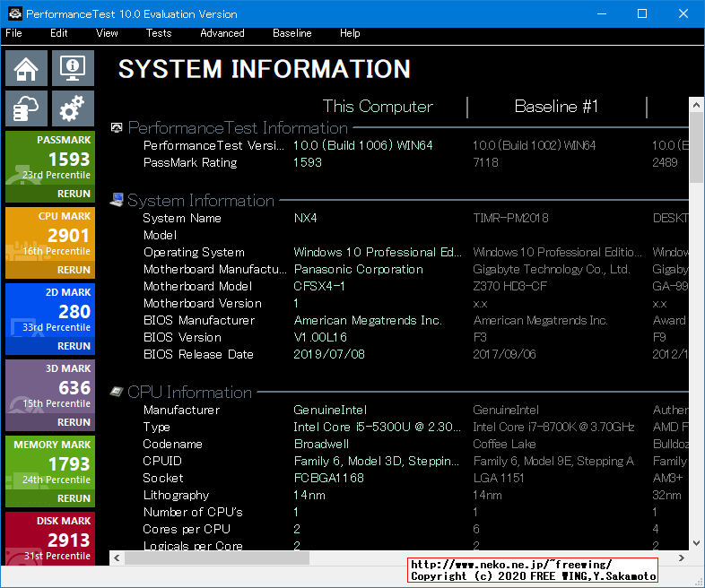Select the 3D Mark 636 score tile
Screen dimensions: 705x588
pyautogui.click(x=50, y=387)
